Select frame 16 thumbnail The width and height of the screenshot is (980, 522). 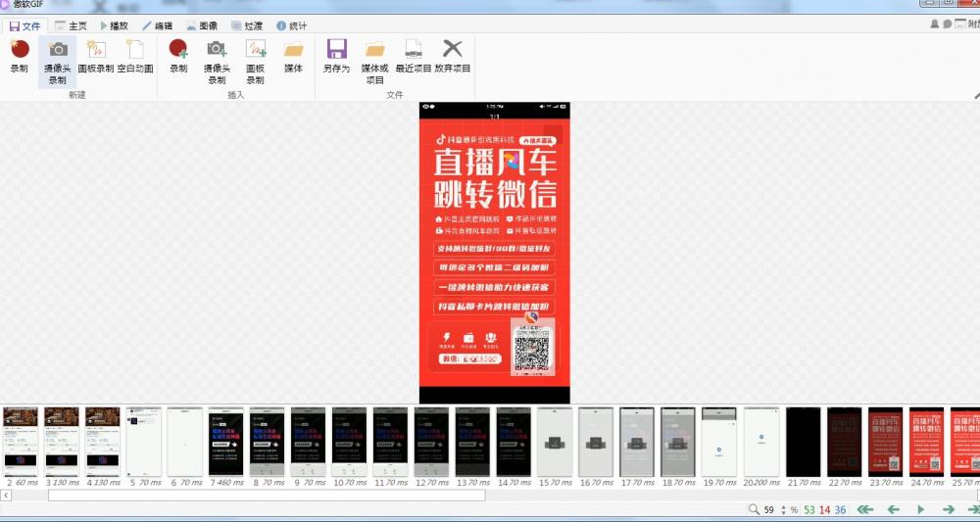tap(596, 443)
